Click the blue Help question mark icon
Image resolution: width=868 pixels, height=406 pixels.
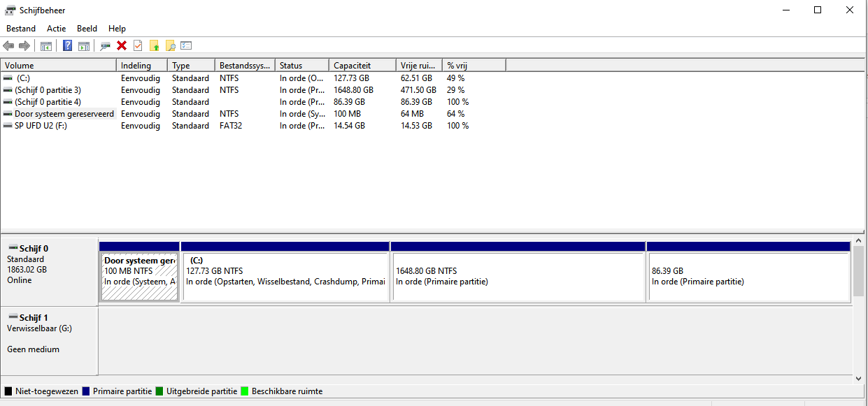(67, 45)
